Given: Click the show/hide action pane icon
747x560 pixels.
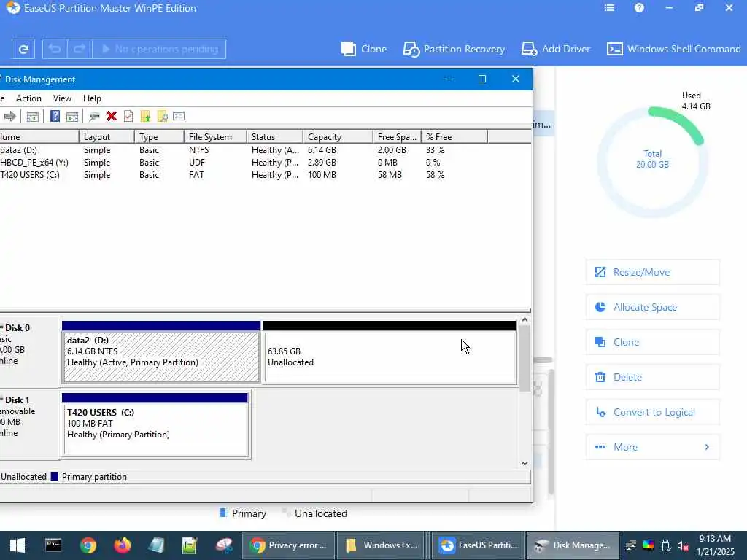Looking at the screenshot, I should [72, 116].
